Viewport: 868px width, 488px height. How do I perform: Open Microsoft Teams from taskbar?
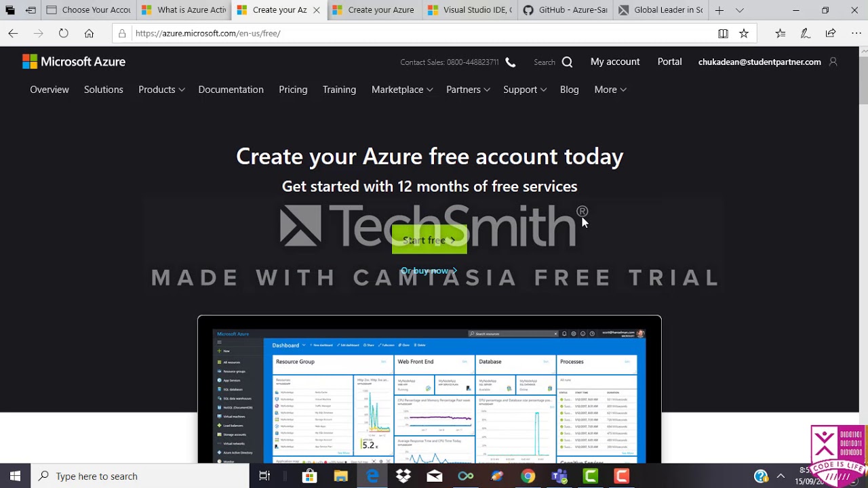[559, 476]
